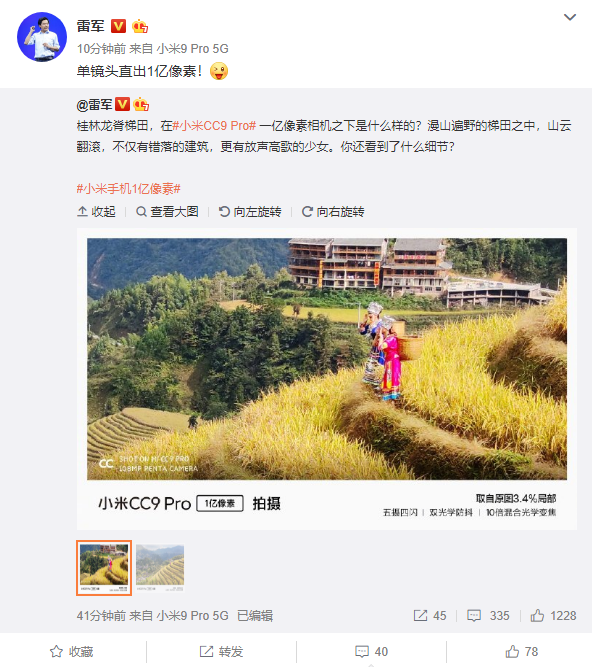
Task: Open full-size image via 查看大图
Action: point(167,211)
